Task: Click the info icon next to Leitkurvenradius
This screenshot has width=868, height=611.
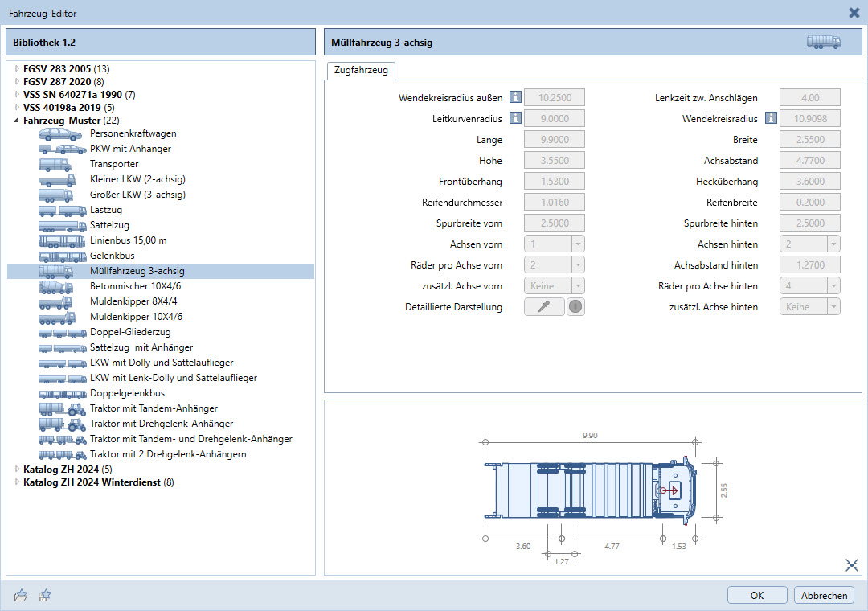Action: pyautogui.click(x=515, y=119)
